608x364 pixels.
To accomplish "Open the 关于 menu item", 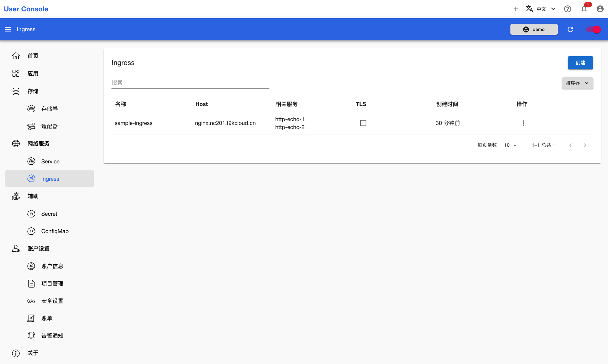I will click(50, 353).
